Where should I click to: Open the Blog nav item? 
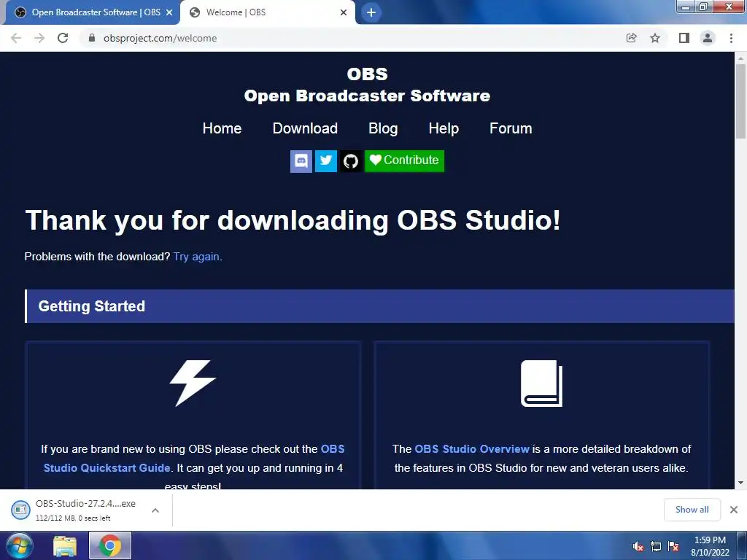point(383,128)
